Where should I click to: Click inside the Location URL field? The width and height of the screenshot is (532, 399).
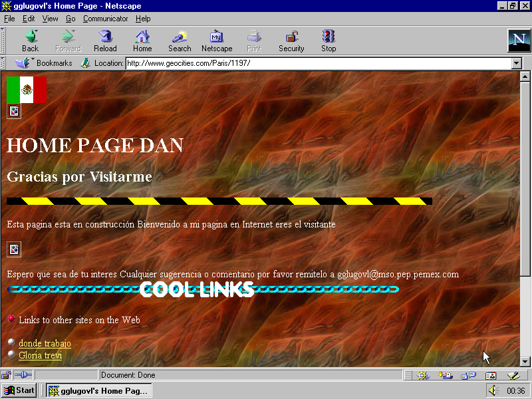319,63
